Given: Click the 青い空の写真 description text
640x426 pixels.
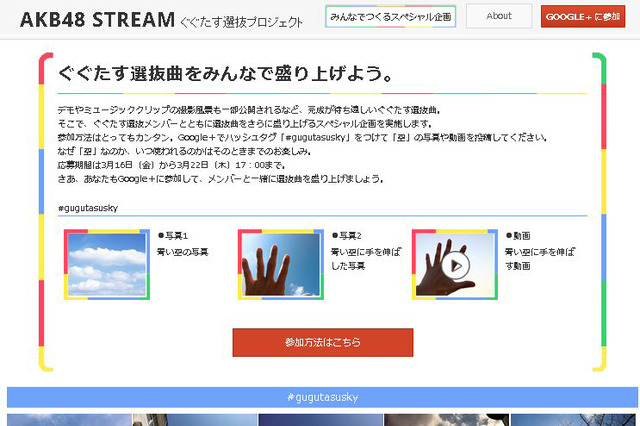Looking at the screenshot, I should [x=183, y=252].
